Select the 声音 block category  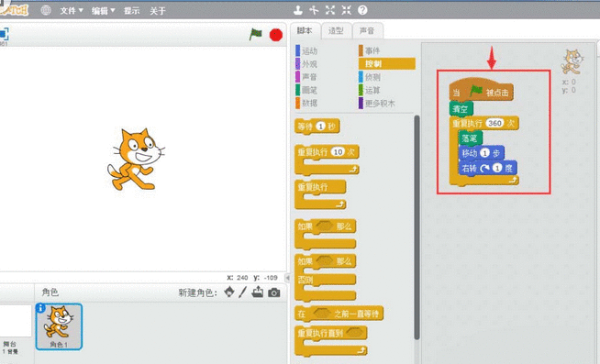[x=306, y=77]
